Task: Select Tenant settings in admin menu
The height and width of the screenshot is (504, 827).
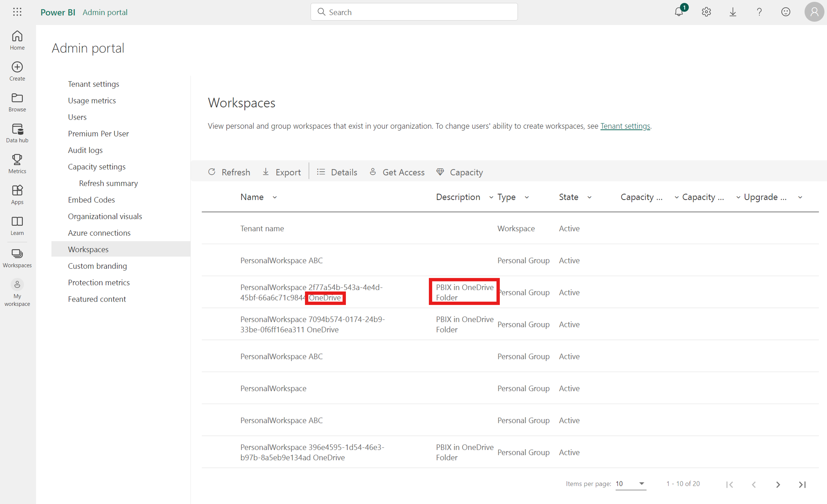Action: [93, 84]
